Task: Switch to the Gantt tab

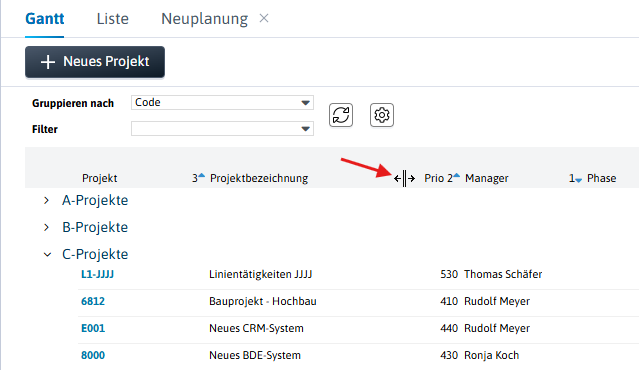Action: (44, 19)
